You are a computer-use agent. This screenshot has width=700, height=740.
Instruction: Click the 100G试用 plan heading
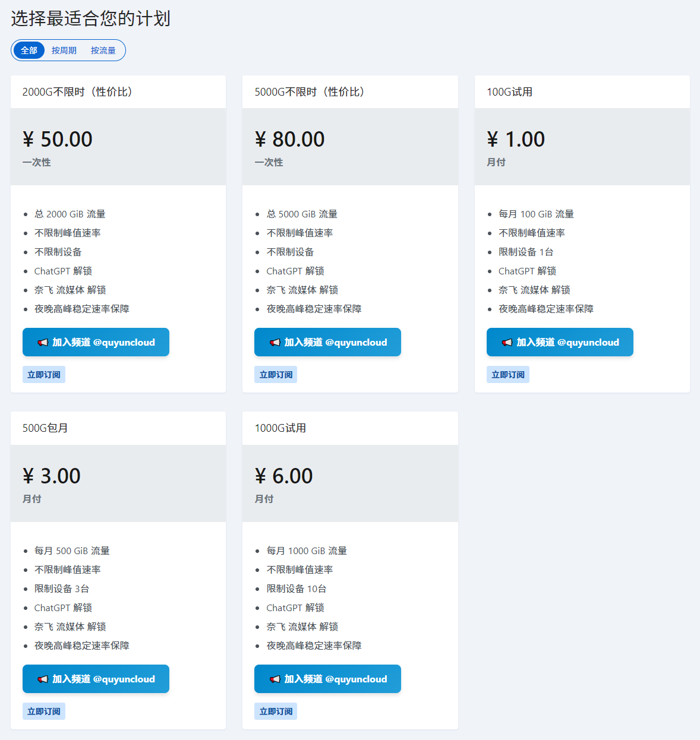[509, 92]
